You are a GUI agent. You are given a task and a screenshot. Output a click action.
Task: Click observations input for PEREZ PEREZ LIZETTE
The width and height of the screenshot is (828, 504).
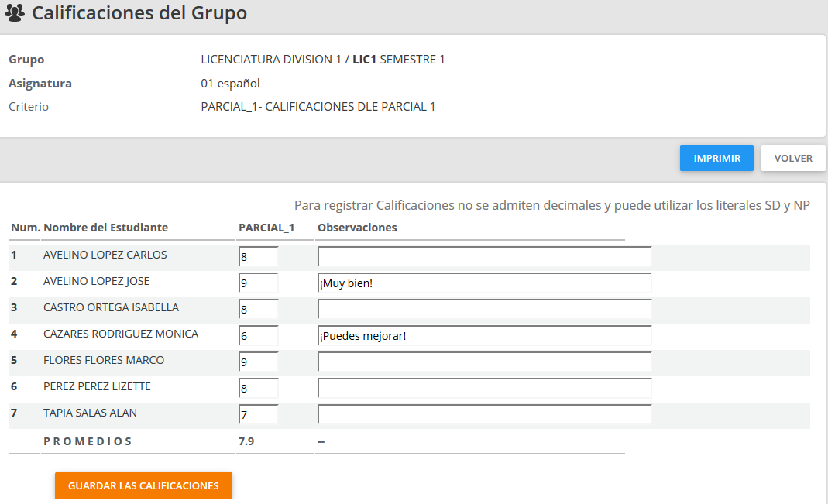tap(484, 389)
